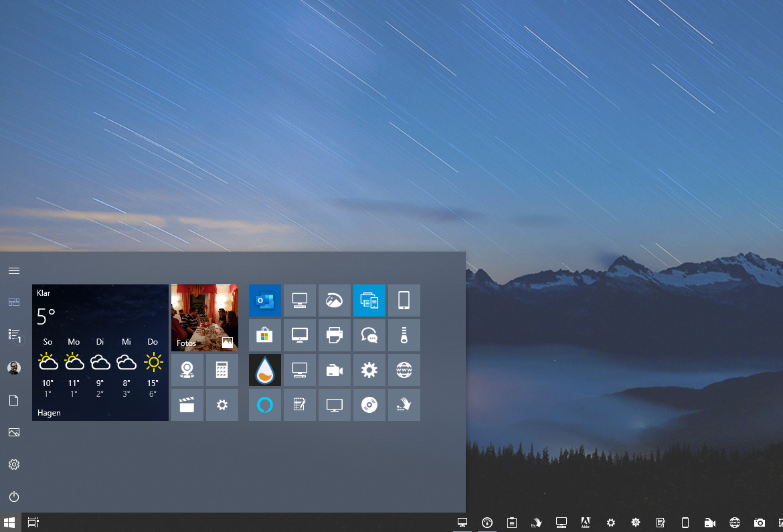Click the 'Di' day forecast label

(x=100, y=342)
